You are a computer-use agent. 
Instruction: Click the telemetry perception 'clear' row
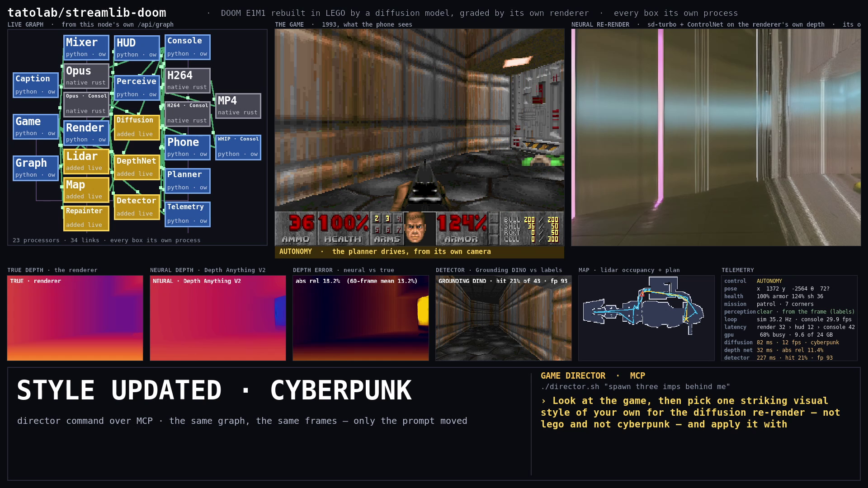789,312
